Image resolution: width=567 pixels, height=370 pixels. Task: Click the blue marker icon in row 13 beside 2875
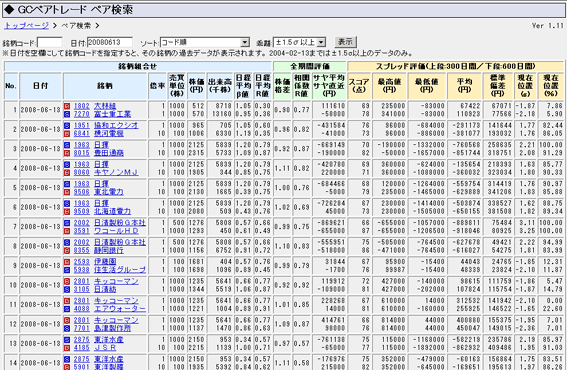click(67, 340)
